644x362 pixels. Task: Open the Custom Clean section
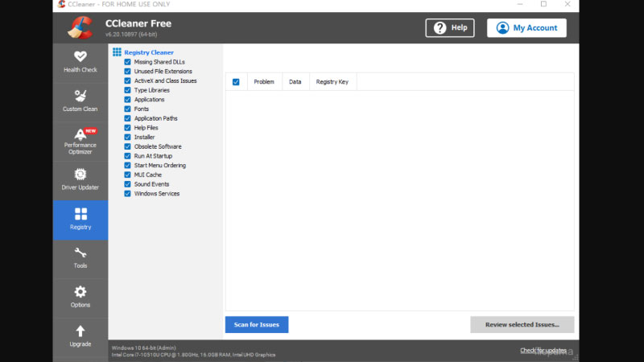point(80,101)
